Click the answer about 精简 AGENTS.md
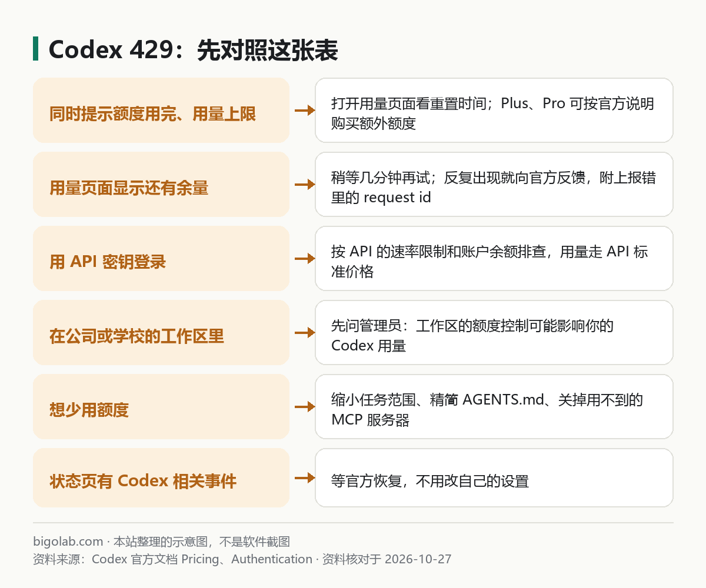The height and width of the screenshot is (588, 706). 487,409
